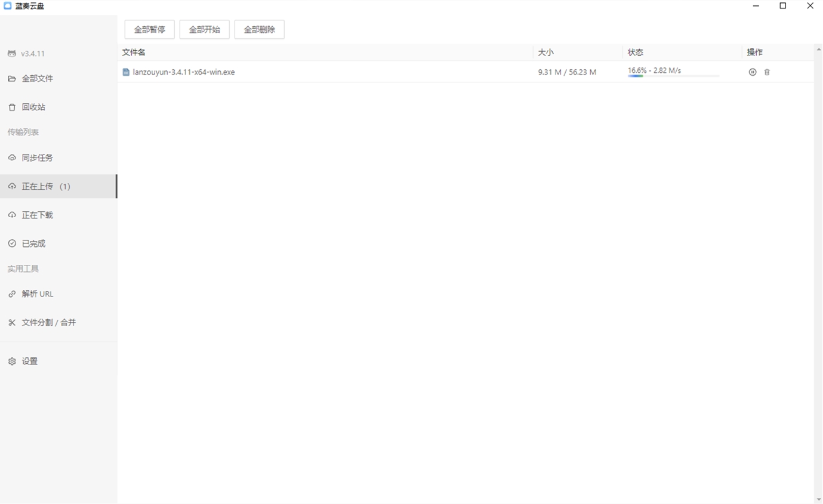Viewport: 823px width, 504px height.
Task: Click the scissors icon for 文件分割 / 合并
Action: click(x=12, y=323)
